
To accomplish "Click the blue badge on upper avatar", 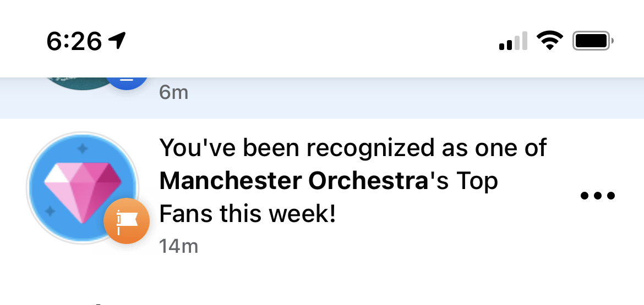I will click(x=127, y=82).
